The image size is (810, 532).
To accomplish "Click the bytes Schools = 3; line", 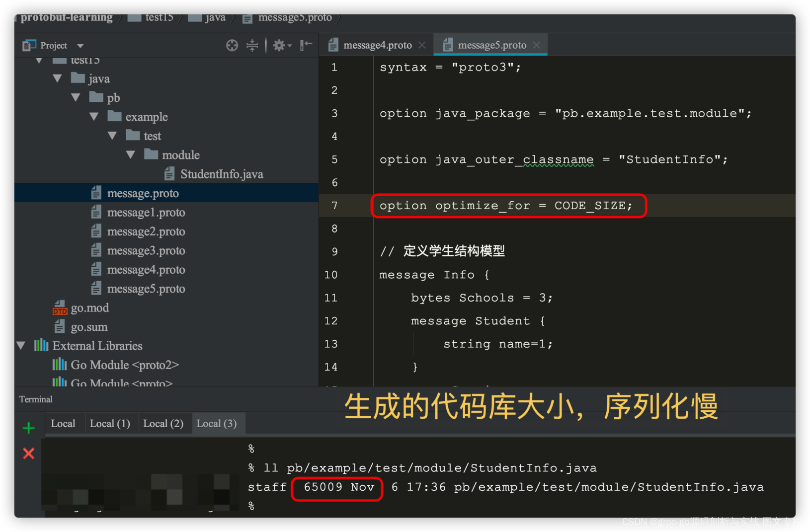I will click(482, 298).
